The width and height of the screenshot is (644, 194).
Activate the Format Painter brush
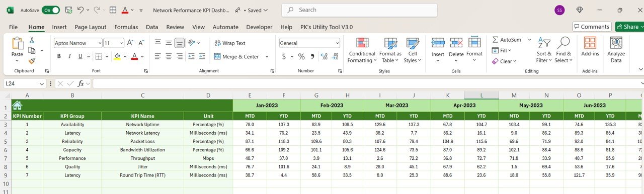(32, 61)
